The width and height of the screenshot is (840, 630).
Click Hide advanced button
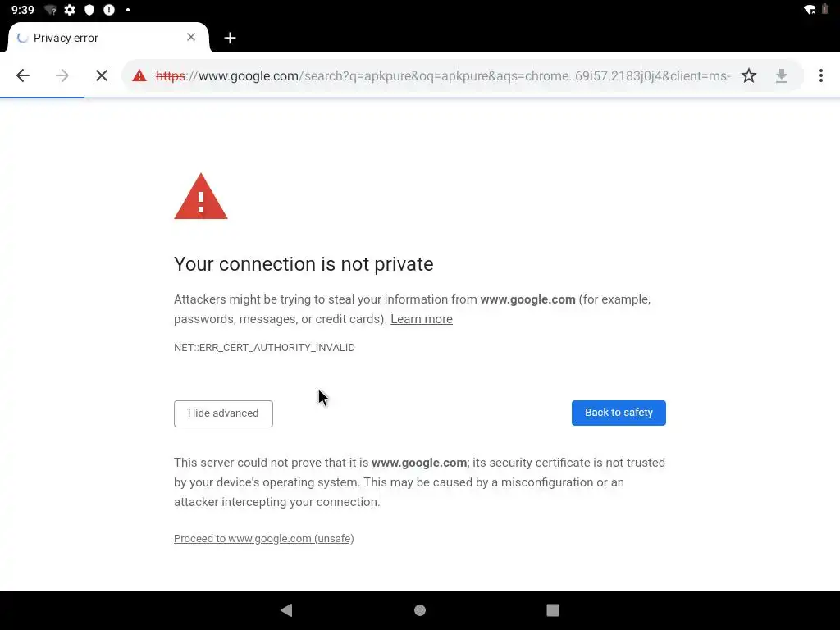[223, 413]
